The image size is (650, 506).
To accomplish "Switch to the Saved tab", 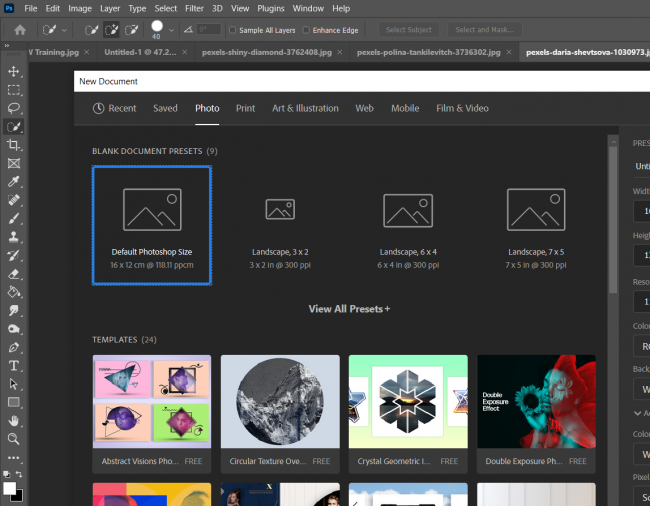I will pos(165,108).
